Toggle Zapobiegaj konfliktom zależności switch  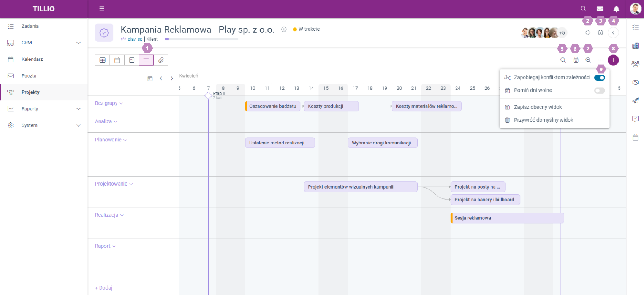click(x=600, y=78)
